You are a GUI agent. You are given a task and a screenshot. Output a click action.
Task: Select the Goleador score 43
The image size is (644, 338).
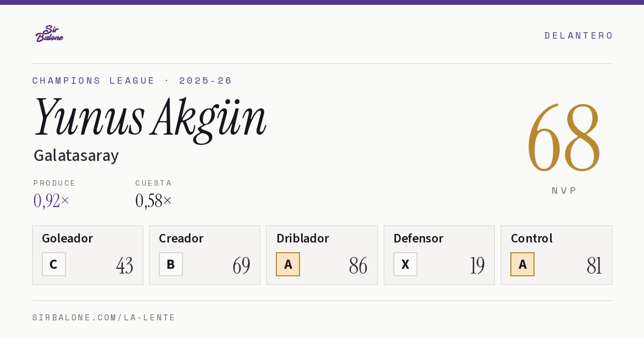pos(125,265)
